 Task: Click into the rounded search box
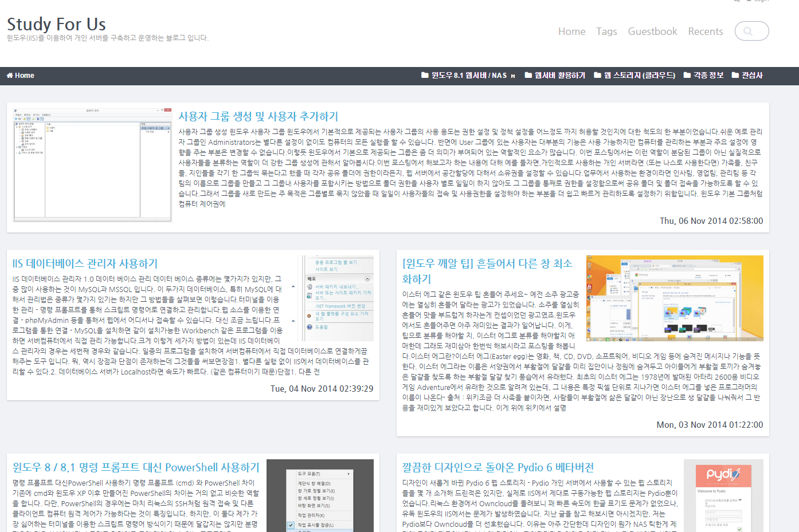752,31
